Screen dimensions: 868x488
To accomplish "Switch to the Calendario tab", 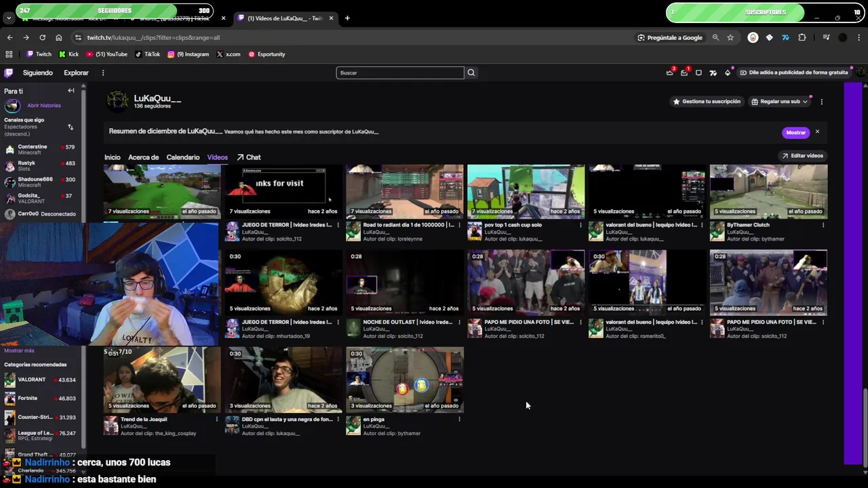I will coord(183,157).
